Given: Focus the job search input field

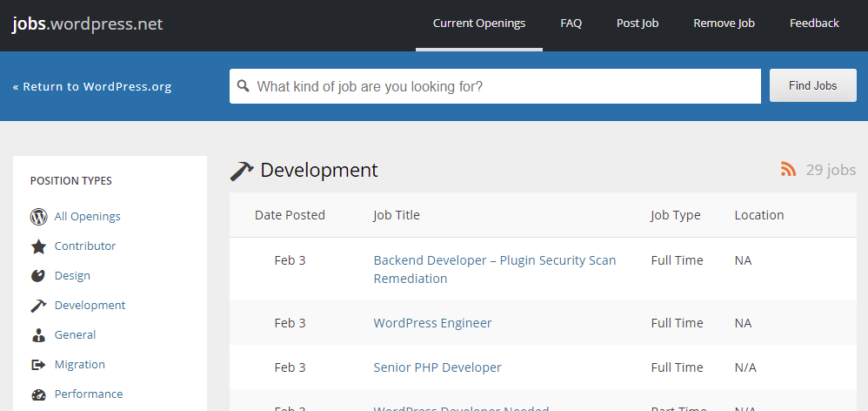Looking at the screenshot, I should tap(504, 86).
